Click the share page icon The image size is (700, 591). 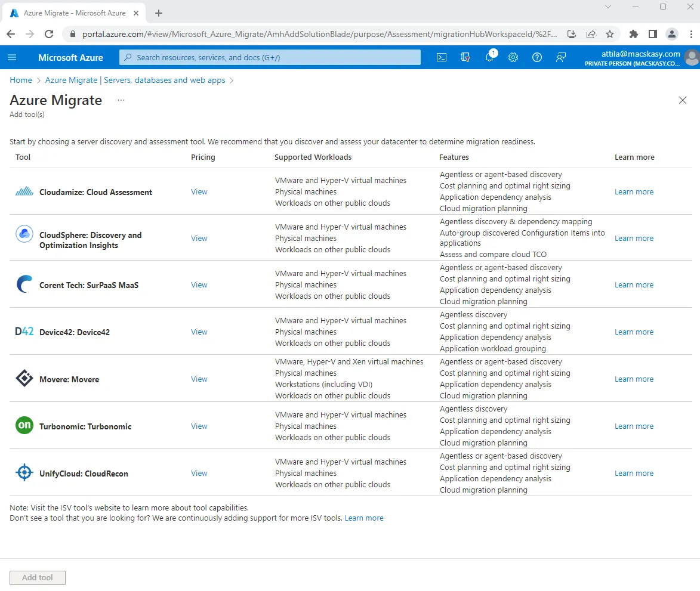click(x=591, y=34)
